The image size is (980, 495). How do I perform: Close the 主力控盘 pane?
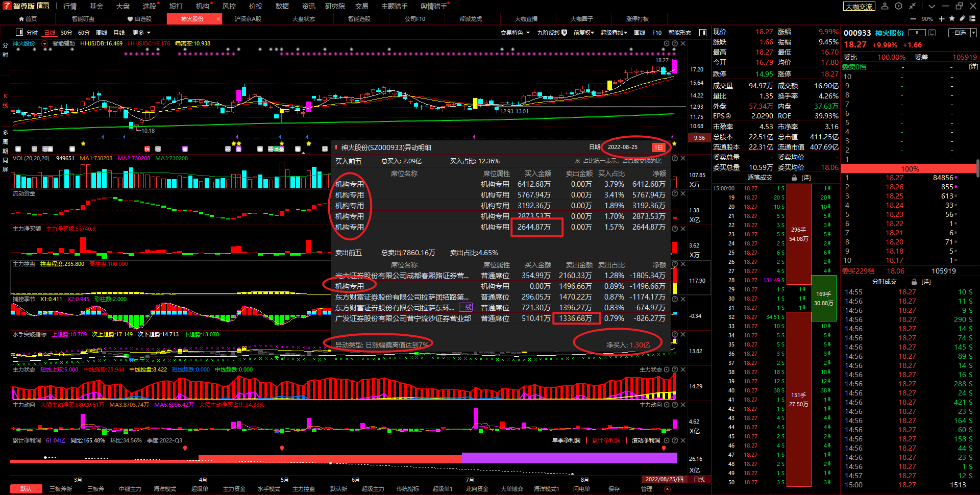pyautogui.click(x=683, y=264)
